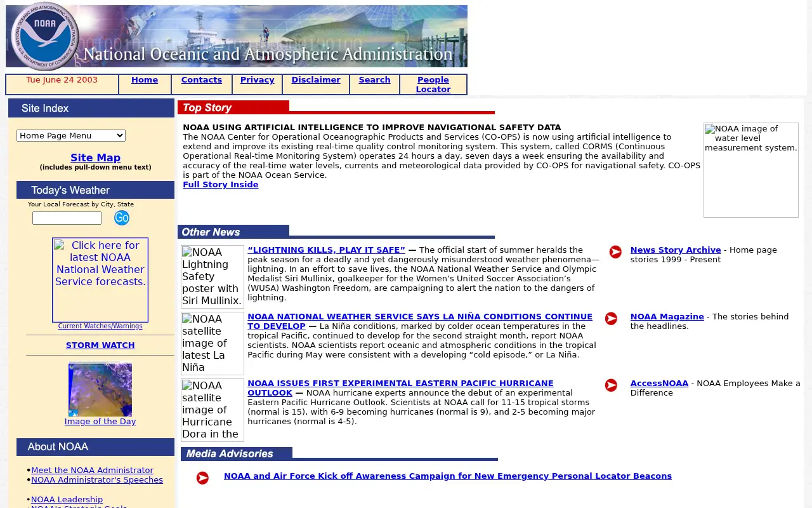
Task: Open Eastern Pacific Hurricane Outlook story link
Action: point(400,387)
